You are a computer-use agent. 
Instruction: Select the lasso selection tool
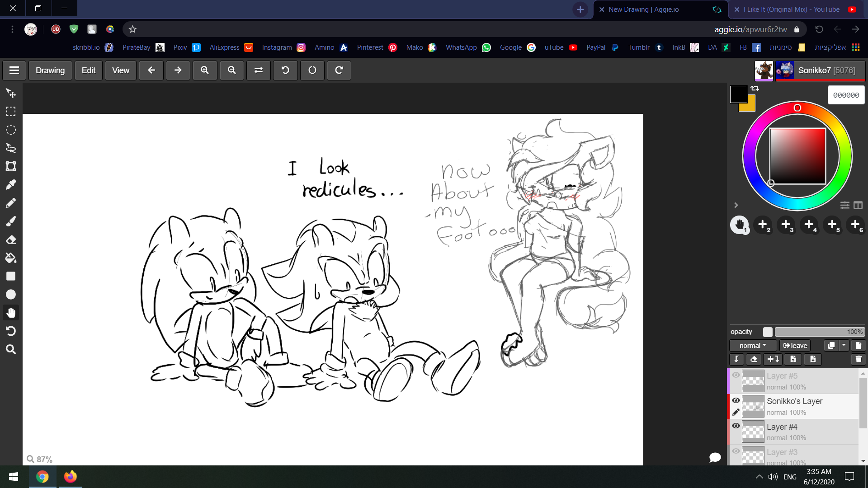pyautogui.click(x=11, y=148)
